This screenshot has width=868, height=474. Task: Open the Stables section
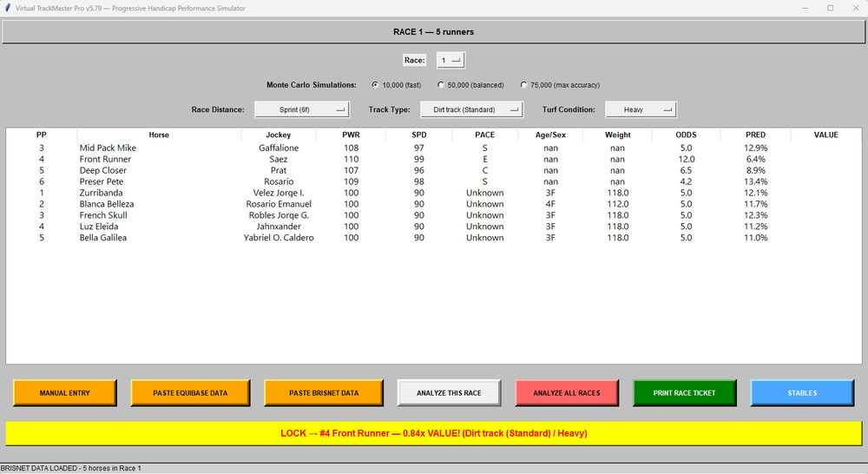801,392
